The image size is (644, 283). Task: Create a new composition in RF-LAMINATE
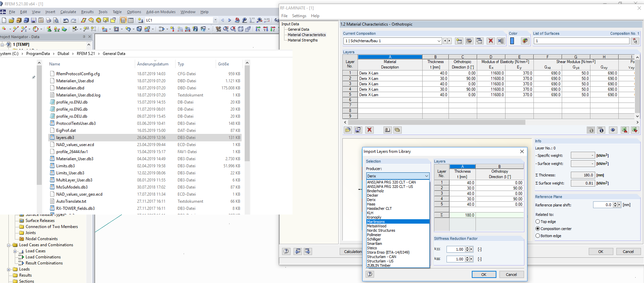pyautogui.click(x=459, y=41)
